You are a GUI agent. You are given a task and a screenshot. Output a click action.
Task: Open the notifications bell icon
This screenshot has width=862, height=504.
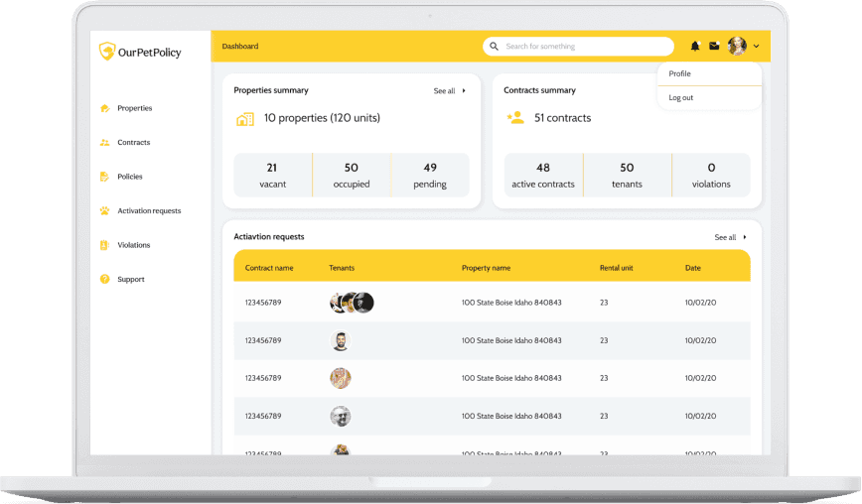pyautogui.click(x=695, y=46)
